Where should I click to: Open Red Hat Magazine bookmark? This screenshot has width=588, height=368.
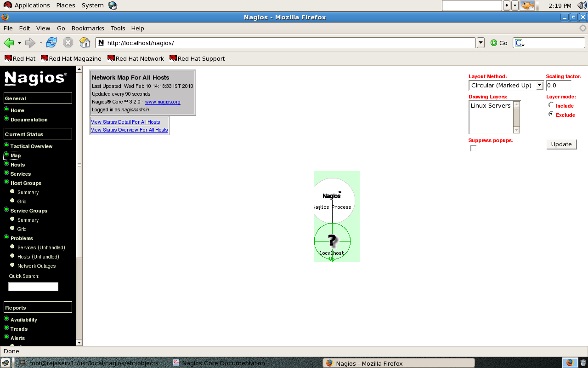tap(71, 58)
